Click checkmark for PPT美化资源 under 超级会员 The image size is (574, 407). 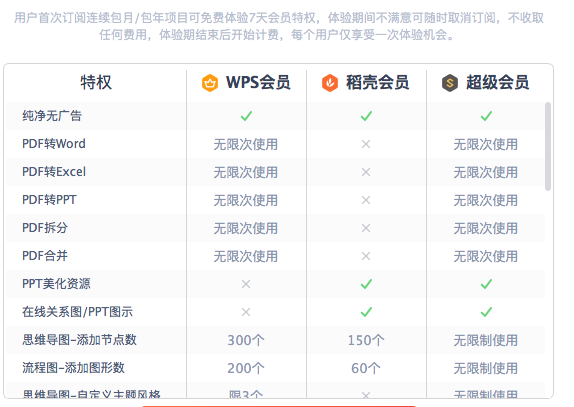pos(486,284)
